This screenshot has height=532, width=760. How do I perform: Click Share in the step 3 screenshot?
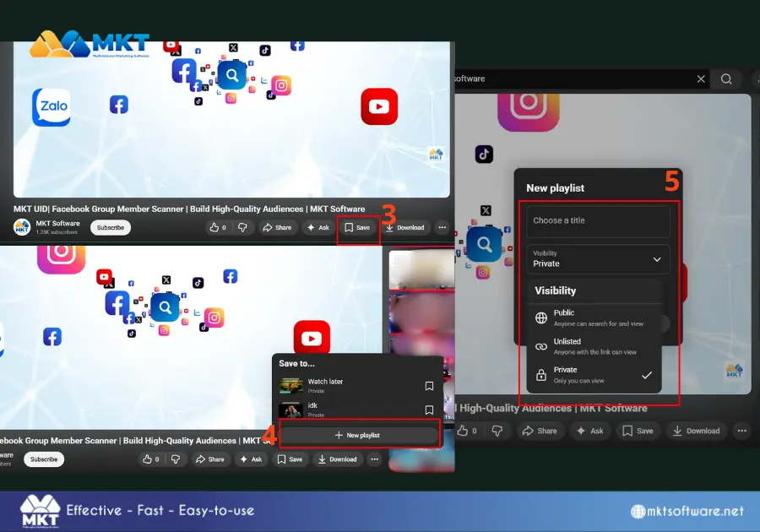tap(277, 228)
